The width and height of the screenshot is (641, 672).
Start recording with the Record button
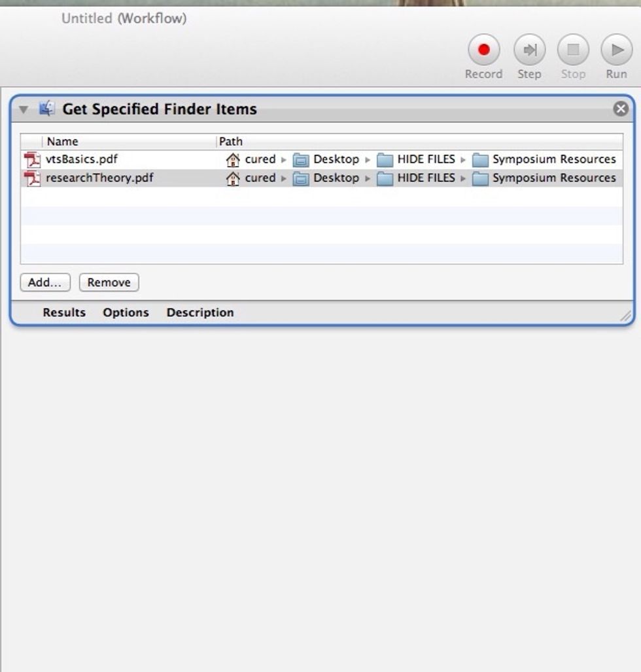tap(483, 50)
